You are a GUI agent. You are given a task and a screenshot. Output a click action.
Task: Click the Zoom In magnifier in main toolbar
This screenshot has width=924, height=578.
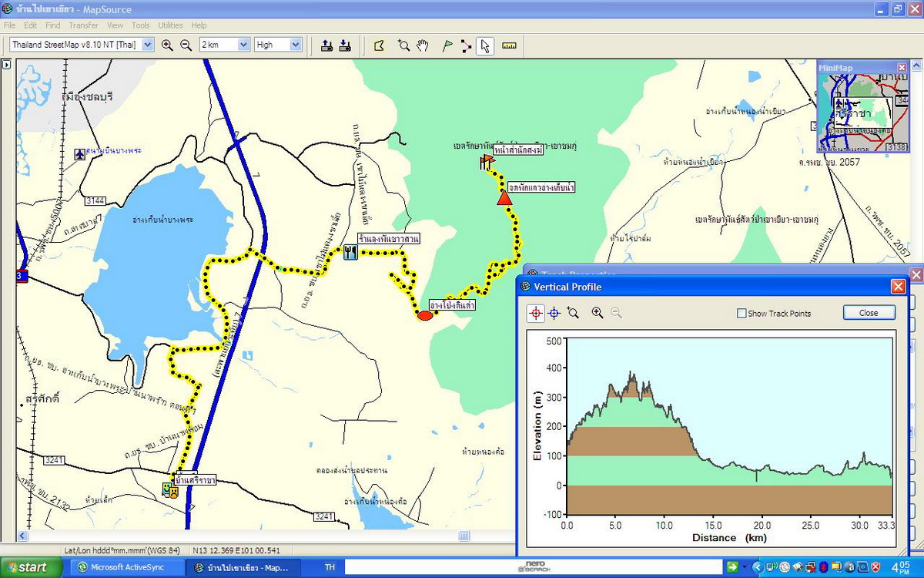(167, 45)
